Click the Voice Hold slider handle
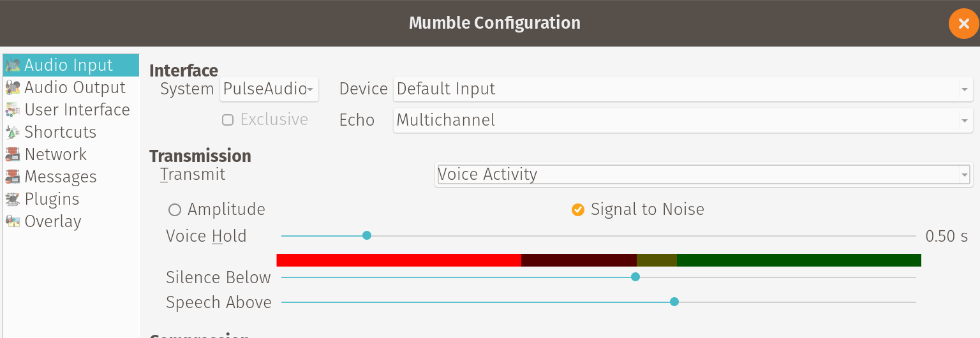The height and width of the screenshot is (338, 980). (x=367, y=235)
